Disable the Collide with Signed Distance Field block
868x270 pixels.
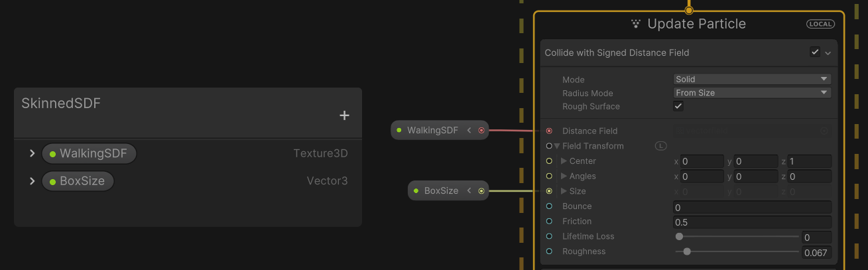(x=815, y=52)
